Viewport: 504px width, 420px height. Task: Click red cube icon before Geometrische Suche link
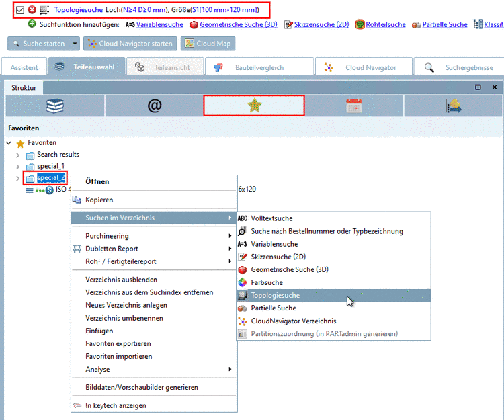(x=194, y=24)
